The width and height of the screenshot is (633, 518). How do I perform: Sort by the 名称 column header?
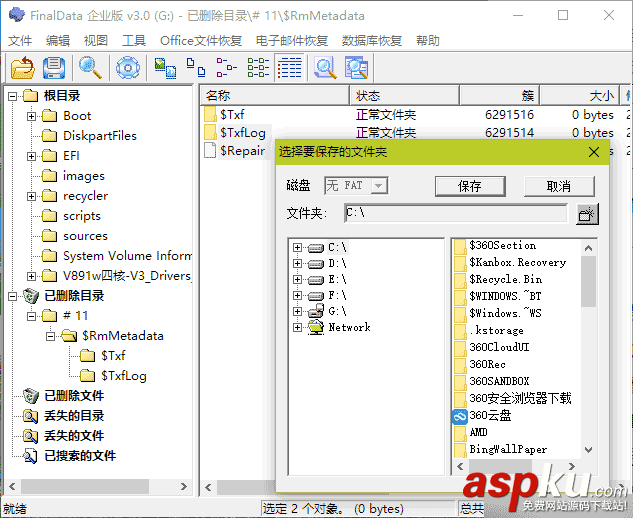tap(275, 96)
